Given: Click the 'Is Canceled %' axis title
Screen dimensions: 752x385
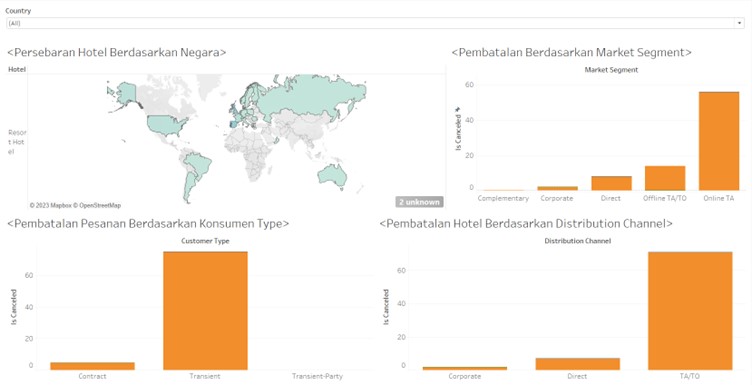Looking at the screenshot, I should point(458,128).
